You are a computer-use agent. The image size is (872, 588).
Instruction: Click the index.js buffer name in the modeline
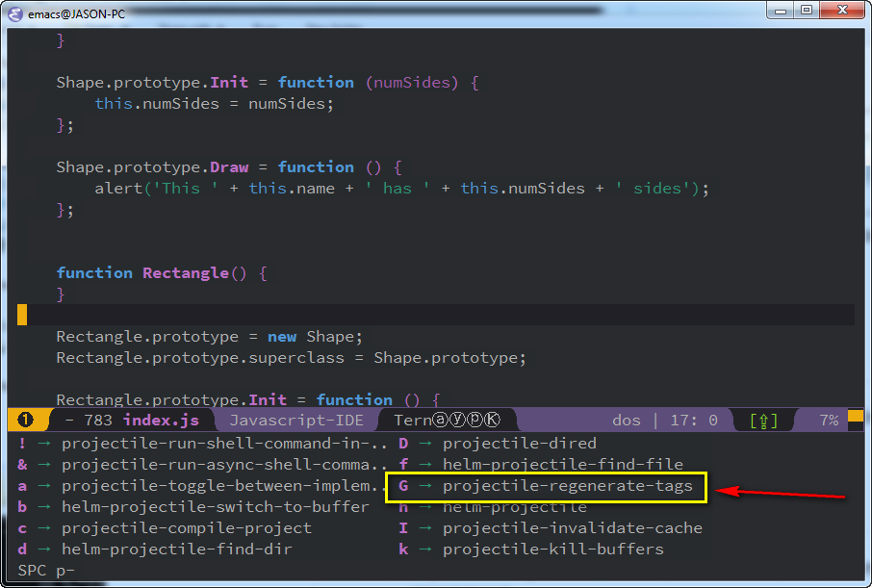pos(161,420)
